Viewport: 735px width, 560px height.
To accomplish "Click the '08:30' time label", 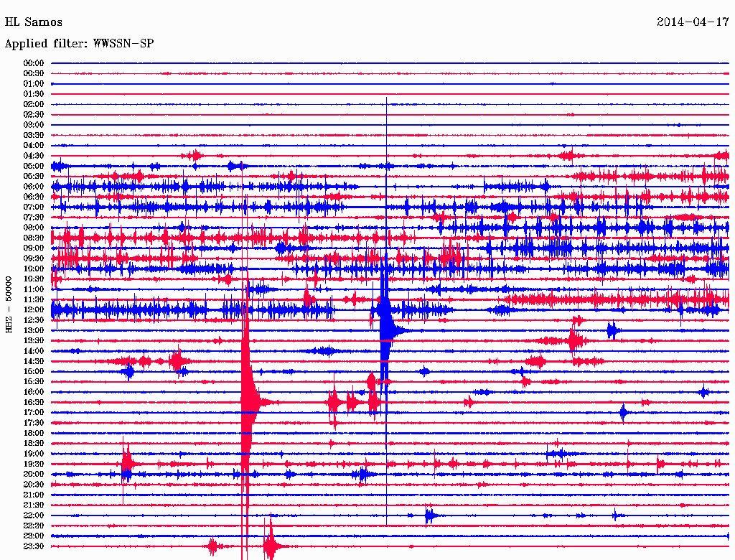I will (x=34, y=238).
